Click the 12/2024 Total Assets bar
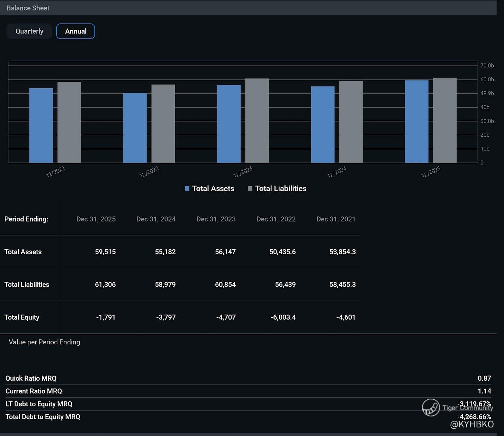 pyautogui.click(x=323, y=125)
